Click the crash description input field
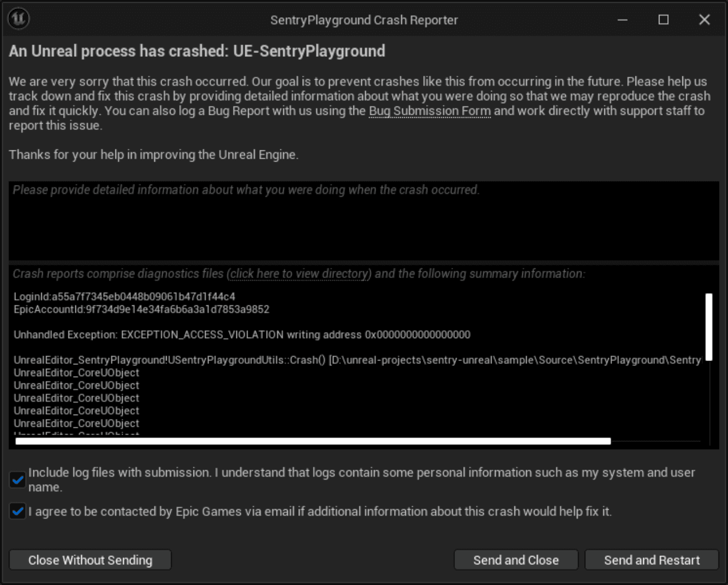Screen dimensions: 728x585 pos(362,221)
